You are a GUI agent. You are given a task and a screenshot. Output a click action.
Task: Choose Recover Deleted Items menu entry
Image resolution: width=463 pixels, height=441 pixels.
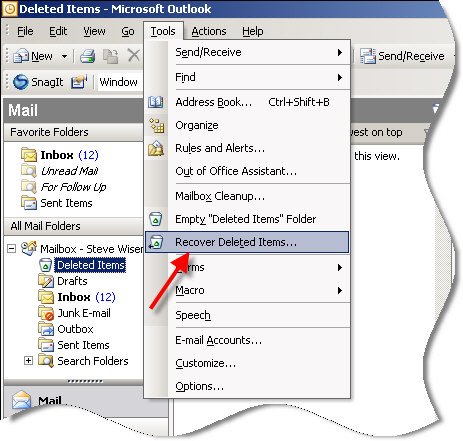point(247,242)
